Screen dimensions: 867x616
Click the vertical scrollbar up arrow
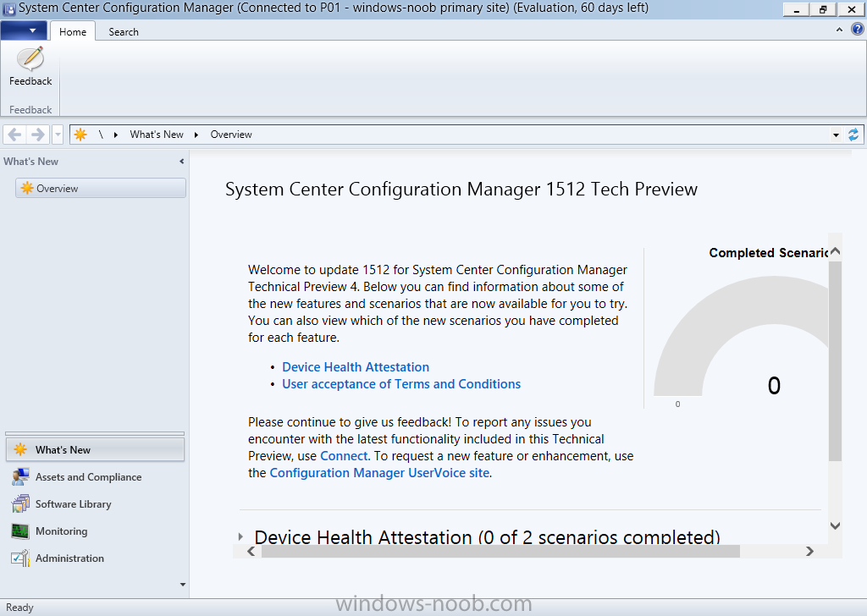tap(835, 250)
